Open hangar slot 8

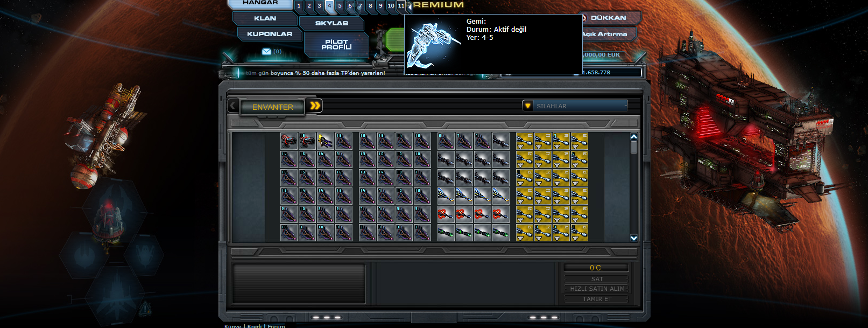[370, 6]
